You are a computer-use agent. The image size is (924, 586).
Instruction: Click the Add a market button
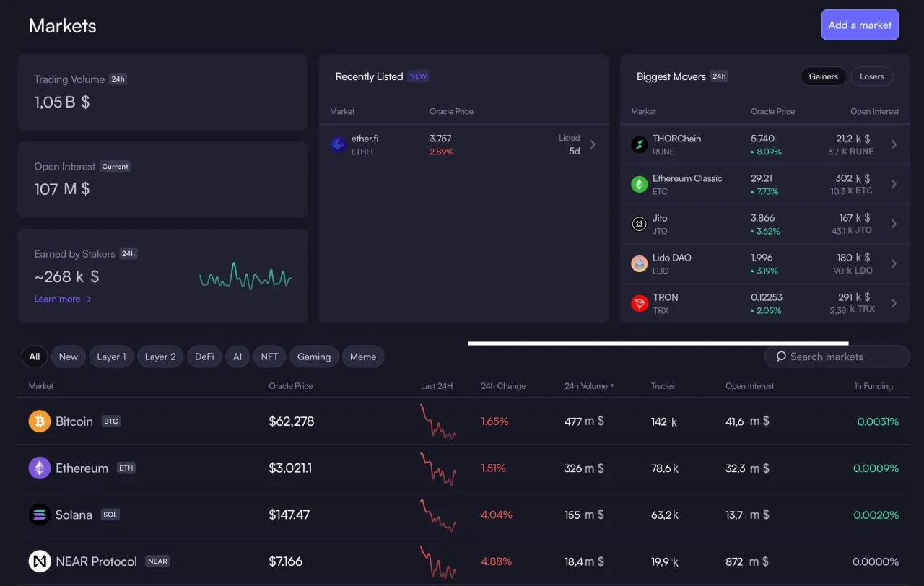[860, 25]
